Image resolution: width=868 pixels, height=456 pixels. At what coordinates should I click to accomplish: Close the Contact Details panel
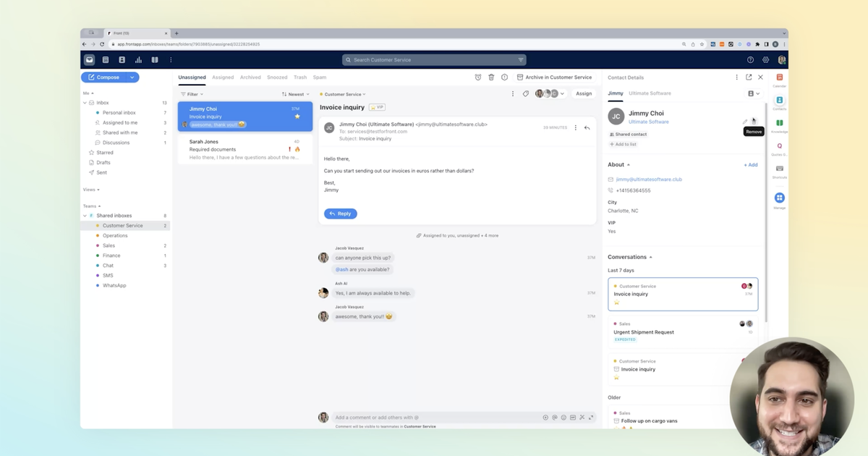tap(760, 77)
